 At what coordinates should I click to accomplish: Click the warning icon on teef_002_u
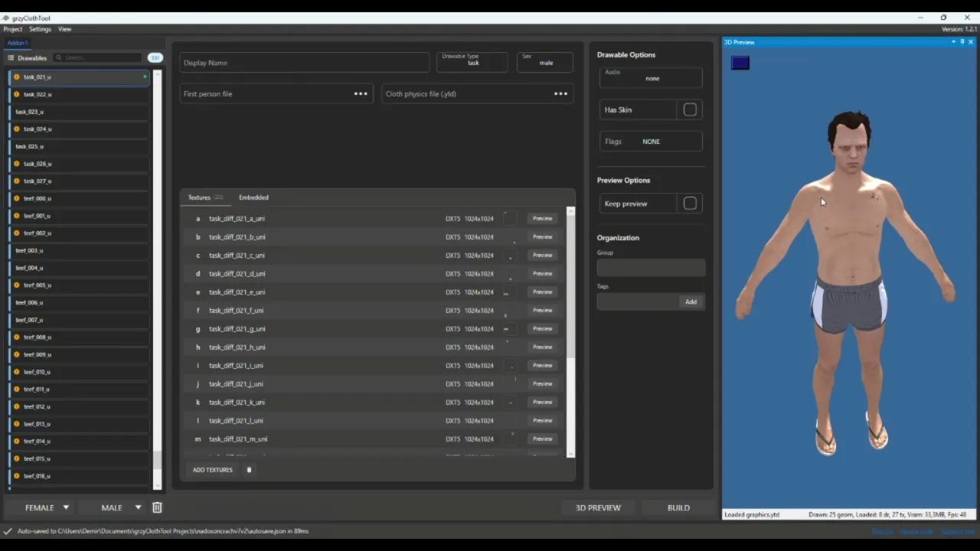coord(17,233)
